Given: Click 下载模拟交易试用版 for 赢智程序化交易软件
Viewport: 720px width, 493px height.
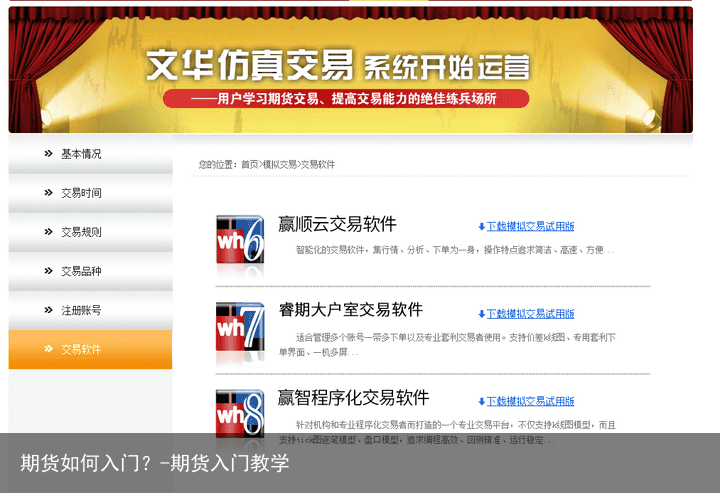Looking at the screenshot, I should (x=530, y=401).
